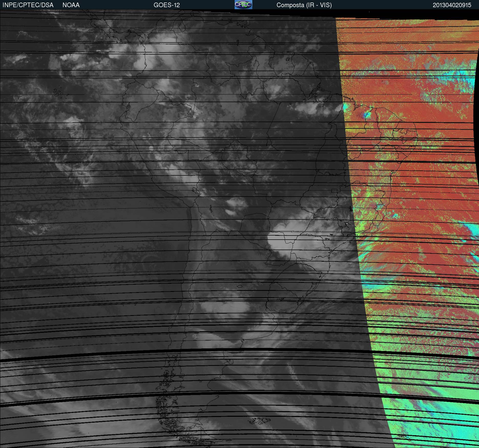This screenshot has width=479, height=448.
Task: Click the INPE/CPTEC/DSA header text
Action: pyautogui.click(x=28, y=5)
